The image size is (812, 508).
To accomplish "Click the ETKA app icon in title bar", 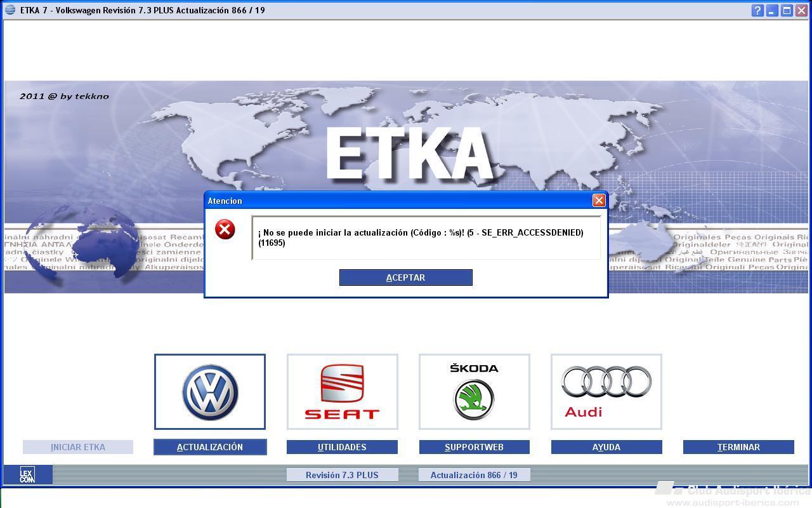I will click(x=10, y=10).
